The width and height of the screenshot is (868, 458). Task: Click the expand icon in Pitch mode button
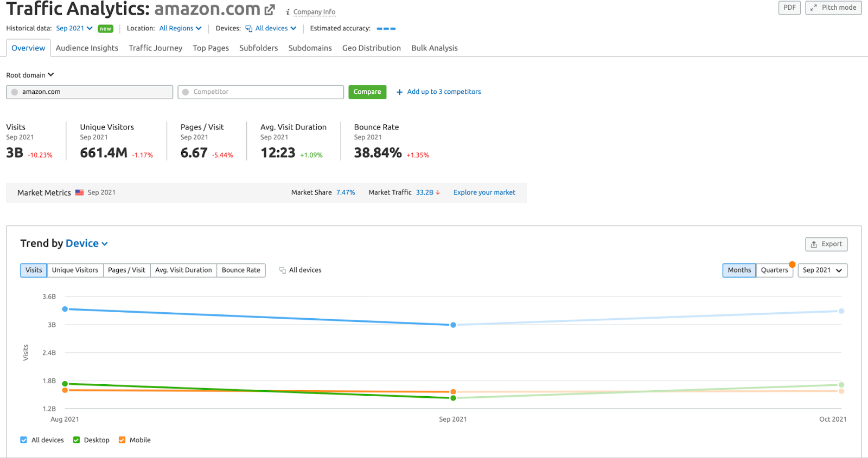tap(813, 8)
